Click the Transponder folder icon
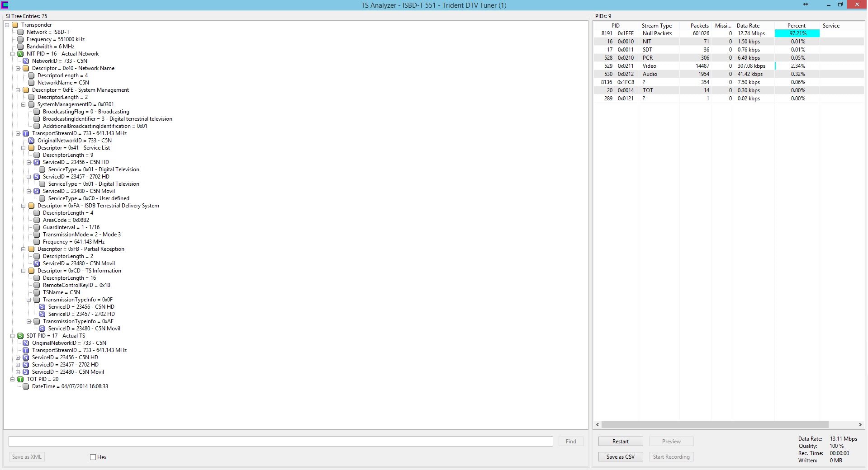 point(15,25)
